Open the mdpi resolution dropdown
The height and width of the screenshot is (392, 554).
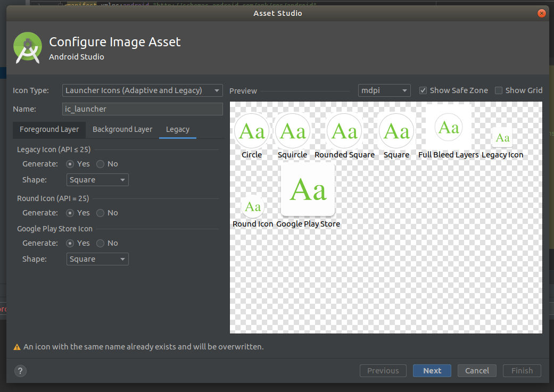pos(384,90)
